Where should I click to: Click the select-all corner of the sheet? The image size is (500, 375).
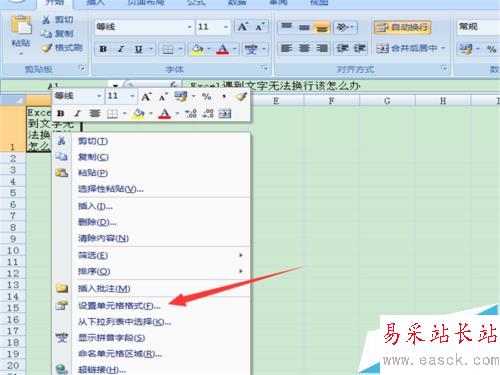pyautogui.click(x=13, y=100)
